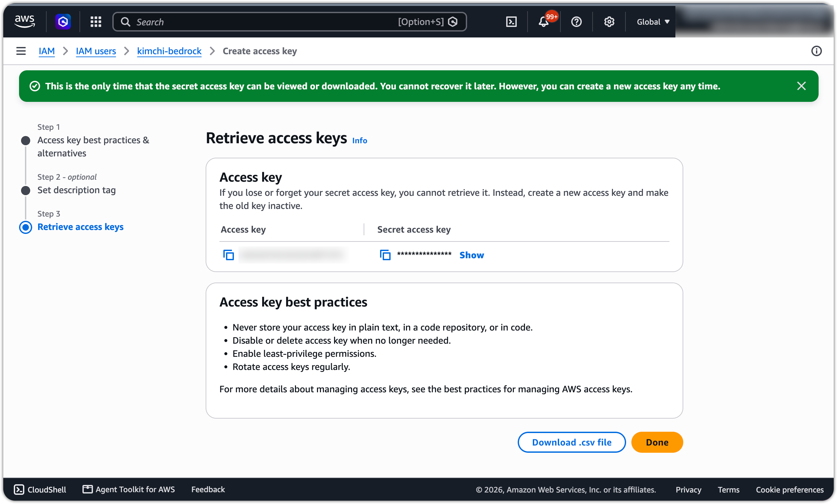Expand the Global region dropdown
837x504 pixels.
pyautogui.click(x=653, y=22)
